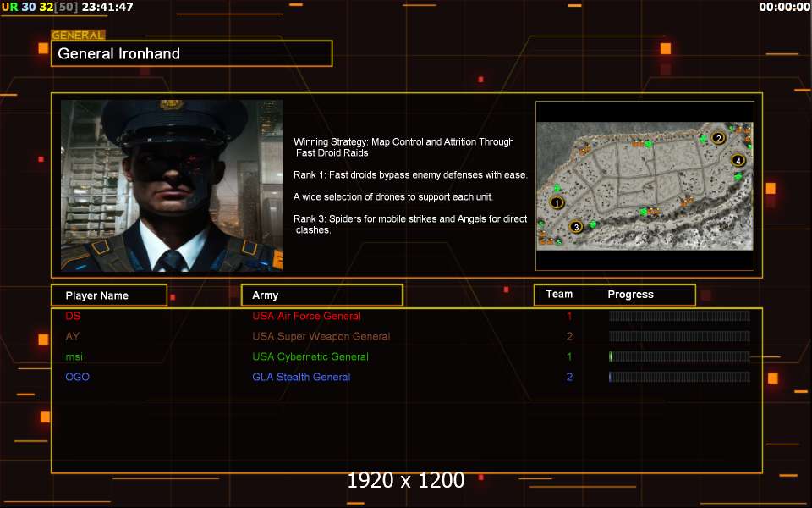
Task: Click start position marker 3 on the map
Action: coord(576,227)
